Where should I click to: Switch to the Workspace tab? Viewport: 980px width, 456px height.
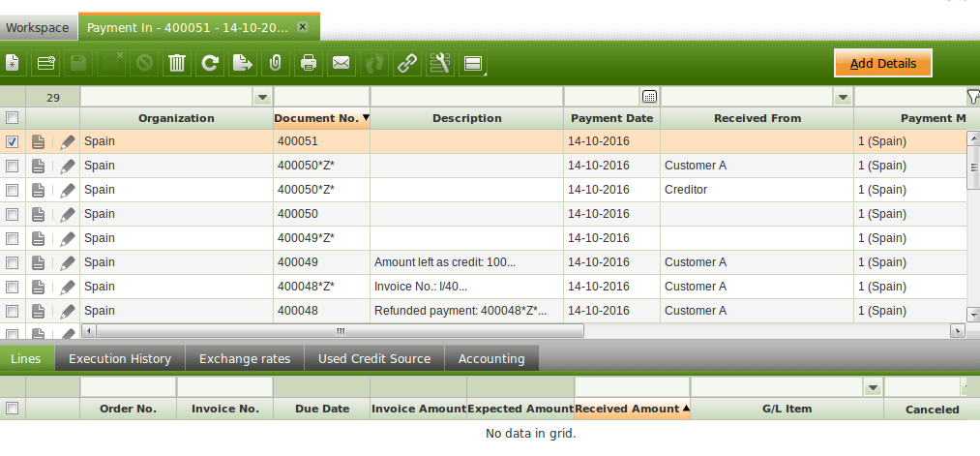pos(39,27)
